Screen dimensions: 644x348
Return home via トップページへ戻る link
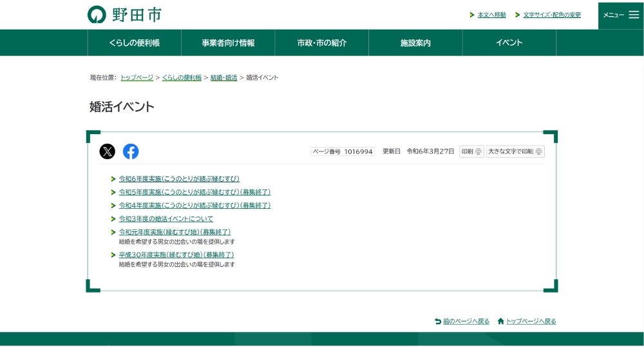click(x=531, y=321)
